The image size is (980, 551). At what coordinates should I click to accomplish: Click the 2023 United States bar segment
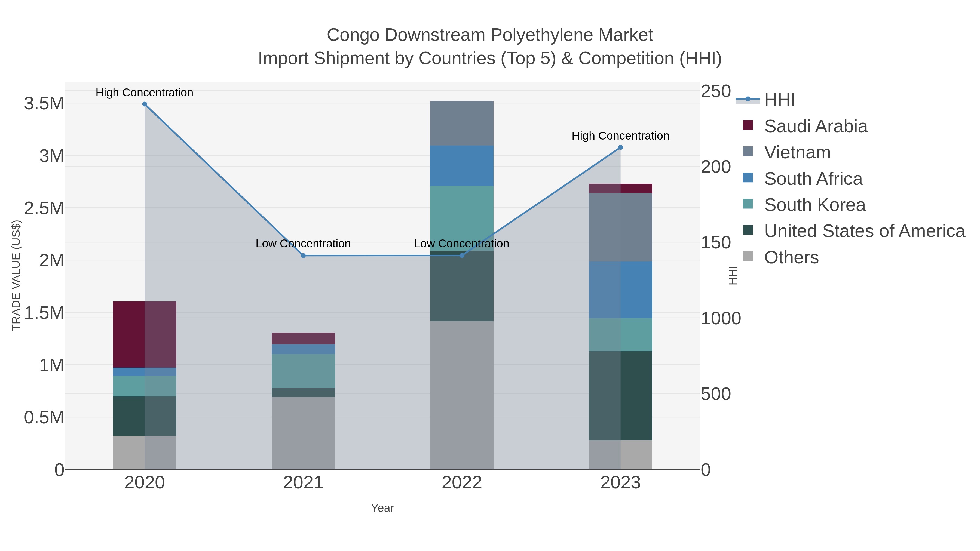[x=620, y=396]
